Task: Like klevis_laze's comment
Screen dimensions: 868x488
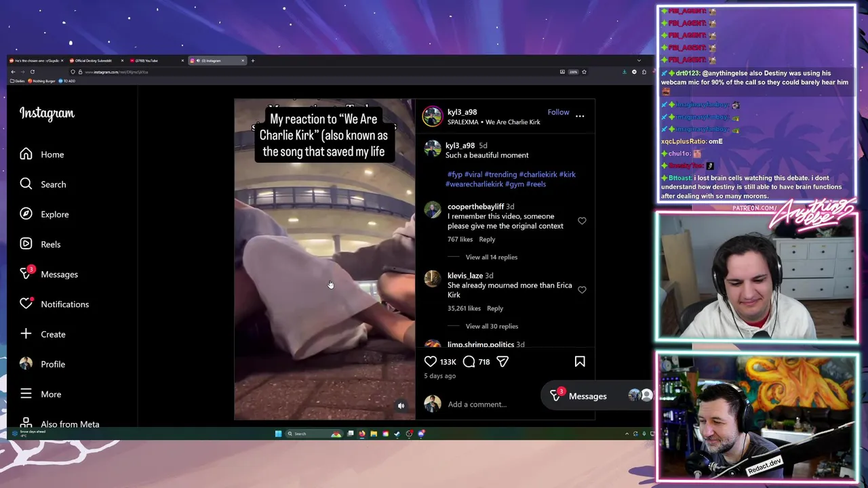Action: (x=582, y=290)
